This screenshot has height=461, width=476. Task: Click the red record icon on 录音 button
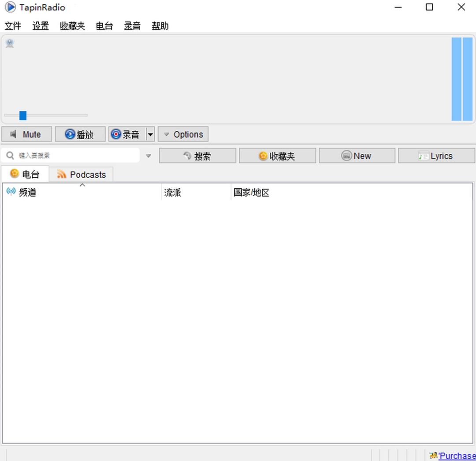click(116, 134)
